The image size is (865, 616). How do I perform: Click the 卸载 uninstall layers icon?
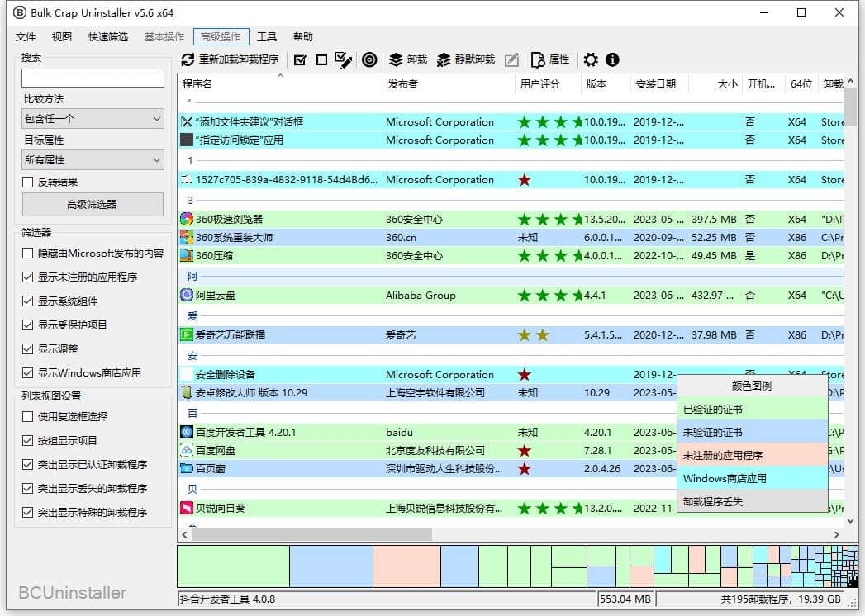click(396, 59)
